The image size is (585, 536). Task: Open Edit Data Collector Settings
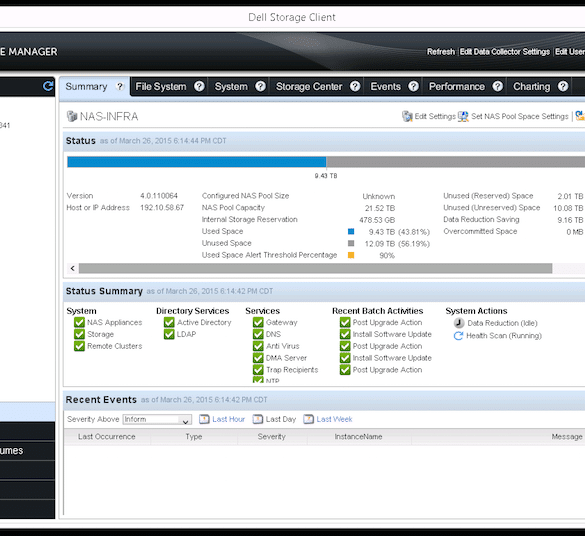coord(504,52)
